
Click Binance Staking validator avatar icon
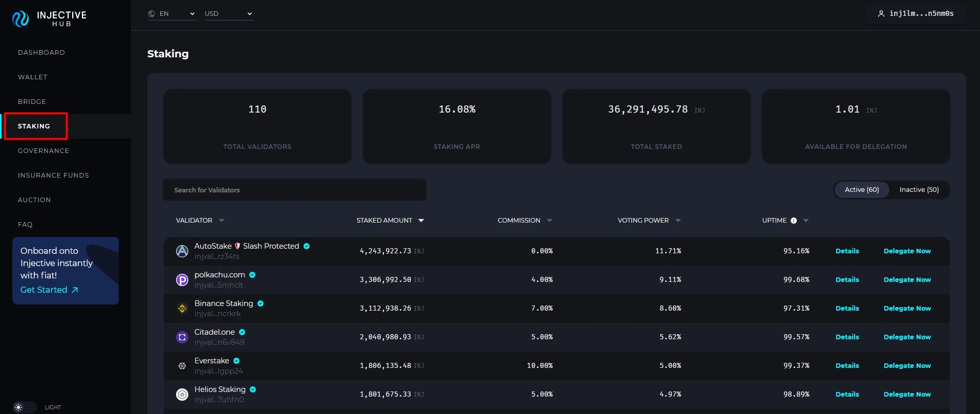click(182, 309)
